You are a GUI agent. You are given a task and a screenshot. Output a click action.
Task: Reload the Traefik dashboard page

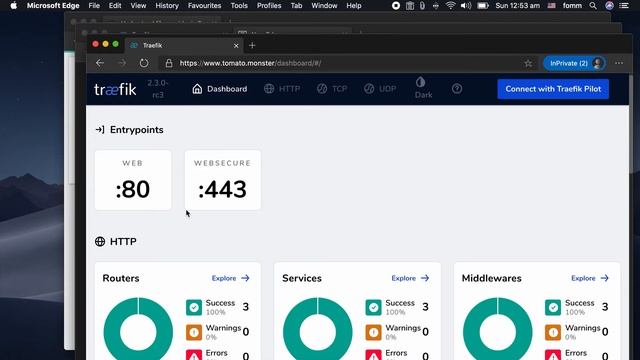click(144, 63)
